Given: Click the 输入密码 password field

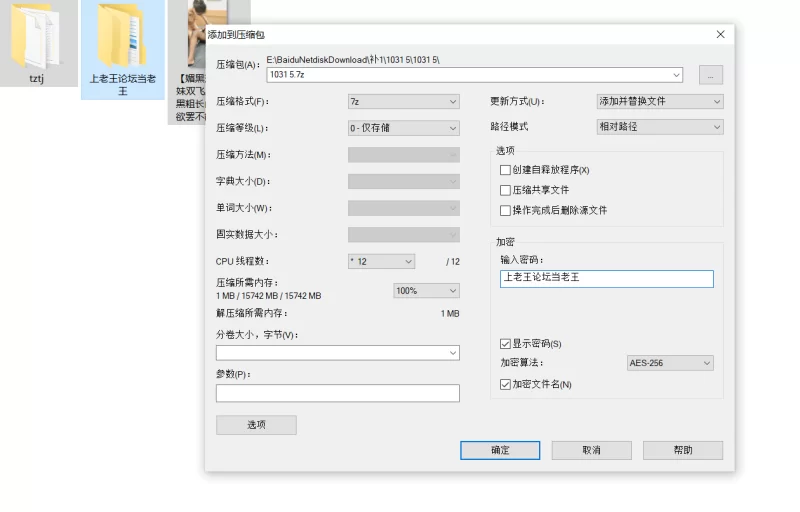Looking at the screenshot, I should (x=607, y=279).
